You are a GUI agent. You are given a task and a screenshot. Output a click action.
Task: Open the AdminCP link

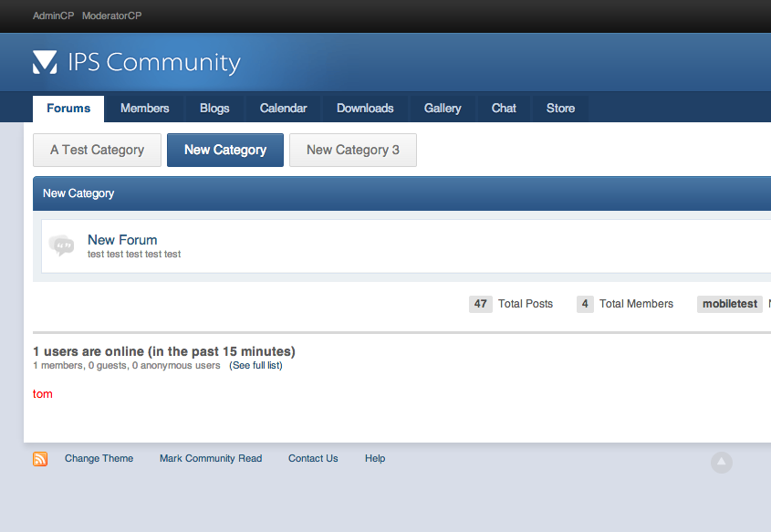pyautogui.click(x=54, y=16)
